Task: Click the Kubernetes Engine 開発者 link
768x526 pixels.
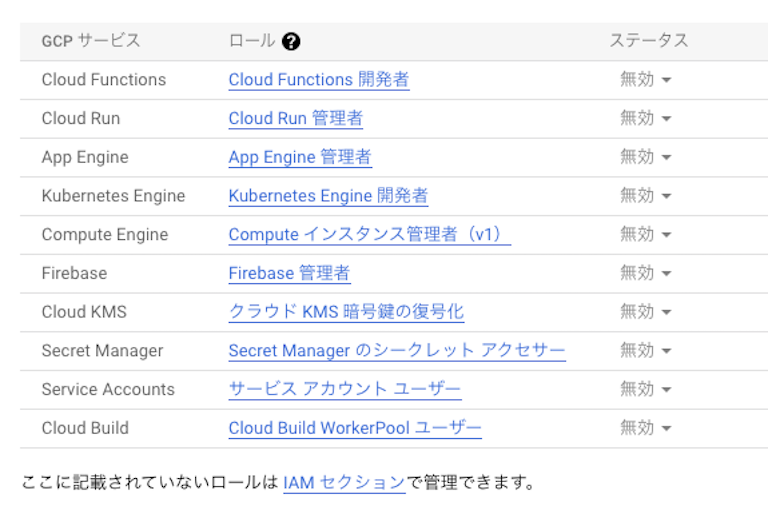Action: click(328, 196)
